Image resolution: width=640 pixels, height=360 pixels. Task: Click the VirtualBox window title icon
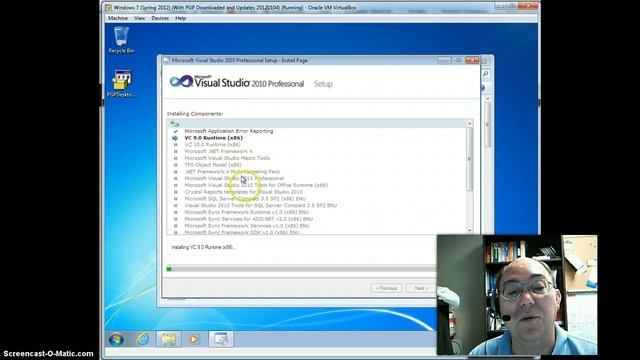pyautogui.click(x=108, y=7)
